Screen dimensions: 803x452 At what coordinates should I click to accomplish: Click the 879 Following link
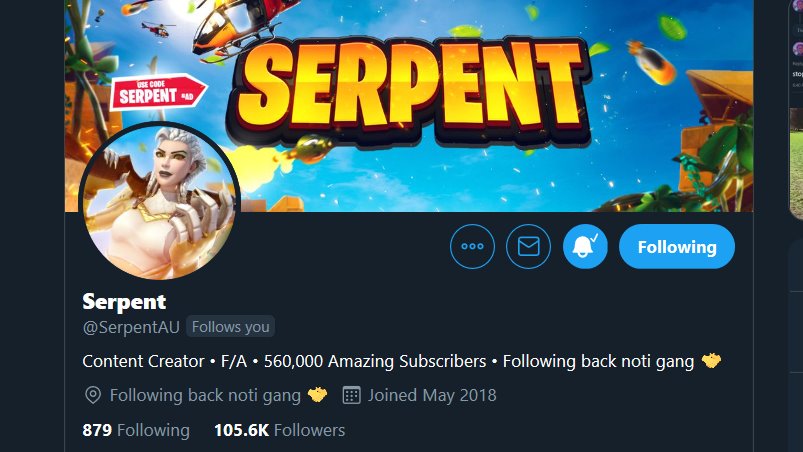pyautogui.click(x=136, y=430)
